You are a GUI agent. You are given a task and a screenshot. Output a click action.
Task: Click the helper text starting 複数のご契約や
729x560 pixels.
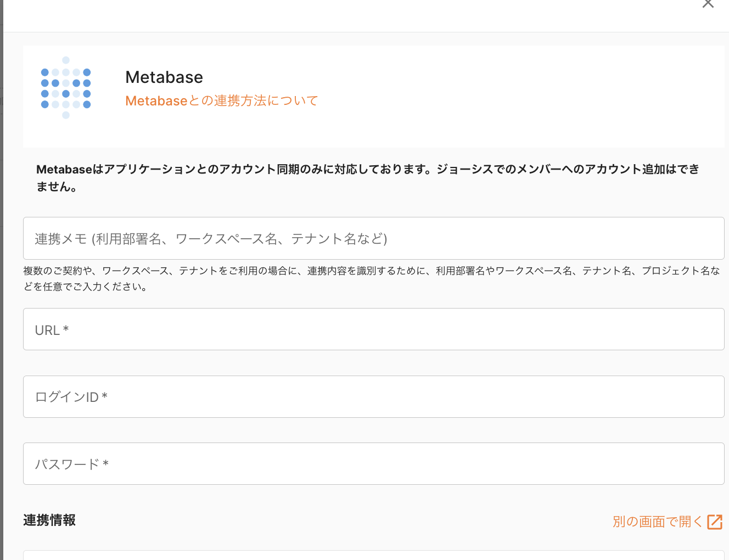[x=371, y=271]
